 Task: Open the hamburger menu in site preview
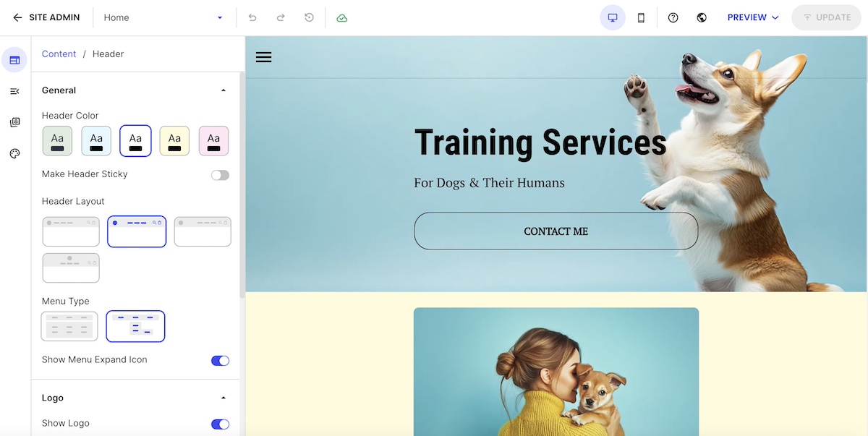pyautogui.click(x=263, y=57)
